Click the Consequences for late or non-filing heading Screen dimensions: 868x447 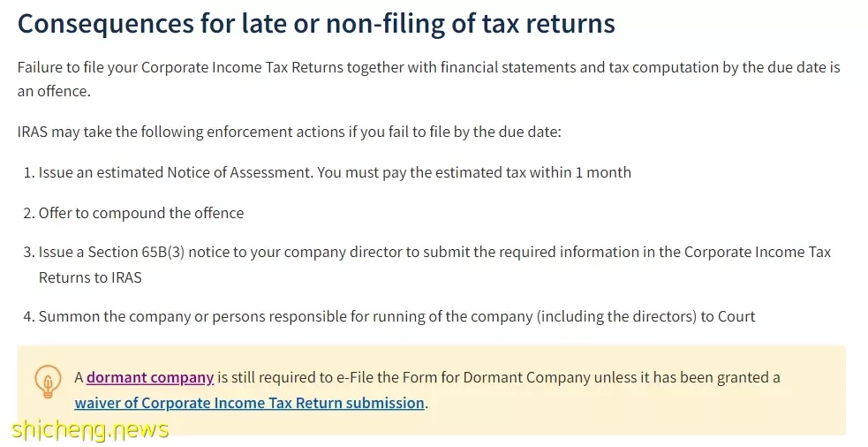[x=316, y=24]
